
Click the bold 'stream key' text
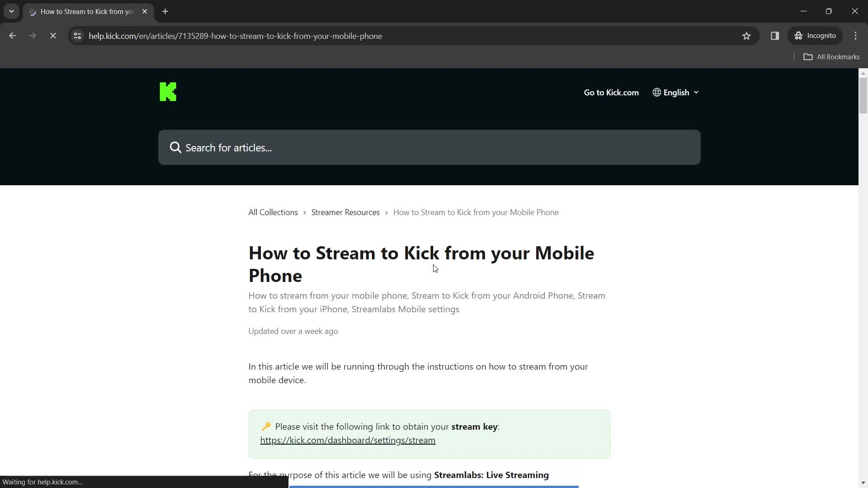pos(474,427)
